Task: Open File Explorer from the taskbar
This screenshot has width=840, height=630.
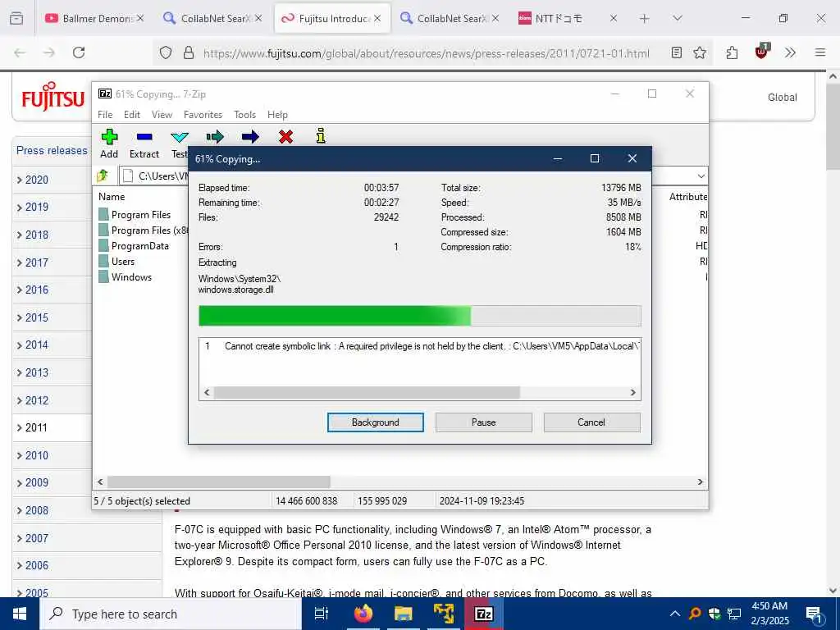Action: point(403,614)
